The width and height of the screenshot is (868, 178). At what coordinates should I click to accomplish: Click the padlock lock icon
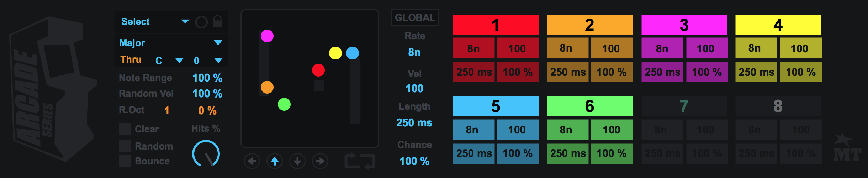pos(217,22)
